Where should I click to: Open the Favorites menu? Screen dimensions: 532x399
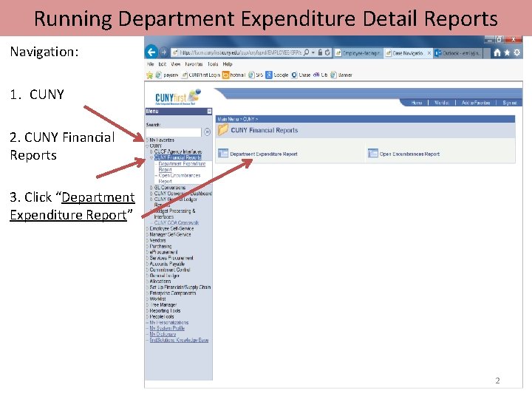(194, 64)
